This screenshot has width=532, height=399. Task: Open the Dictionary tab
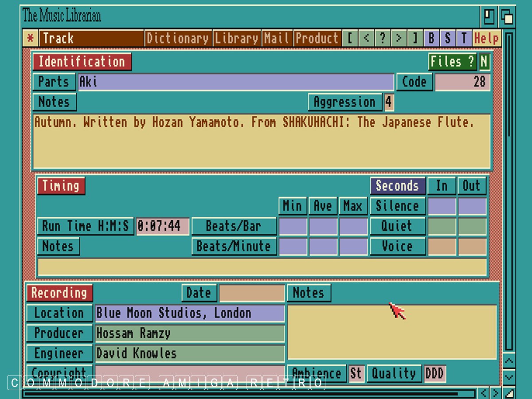click(x=178, y=39)
